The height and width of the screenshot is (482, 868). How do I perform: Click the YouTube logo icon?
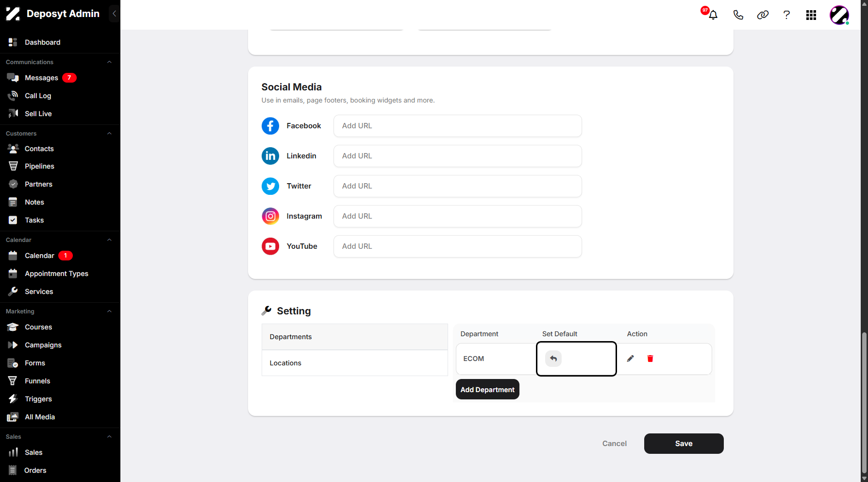coord(270,246)
